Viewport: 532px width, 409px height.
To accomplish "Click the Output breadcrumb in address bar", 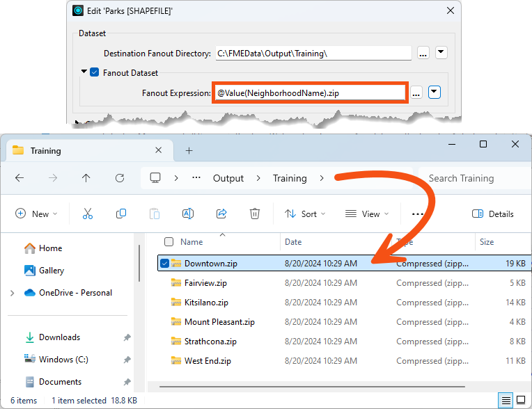I will point(228,178).
